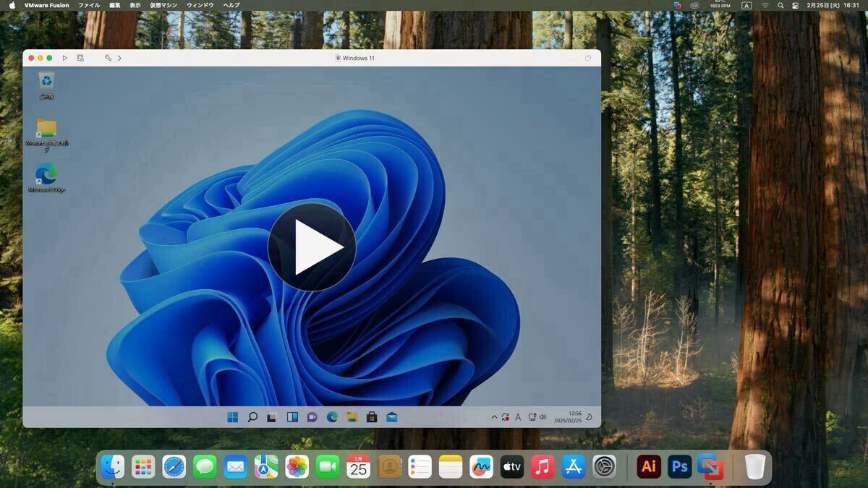Click the menu bar date and time

[x=833, y=5]
